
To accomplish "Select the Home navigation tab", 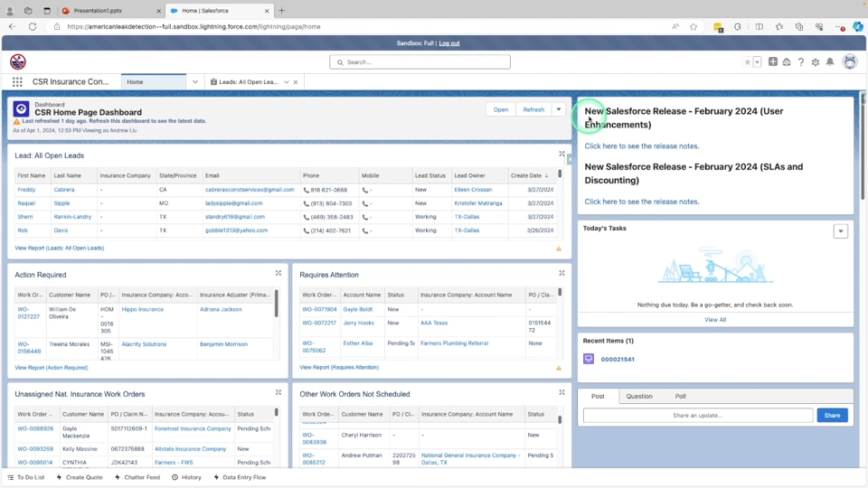I will [x=154, y=82].
